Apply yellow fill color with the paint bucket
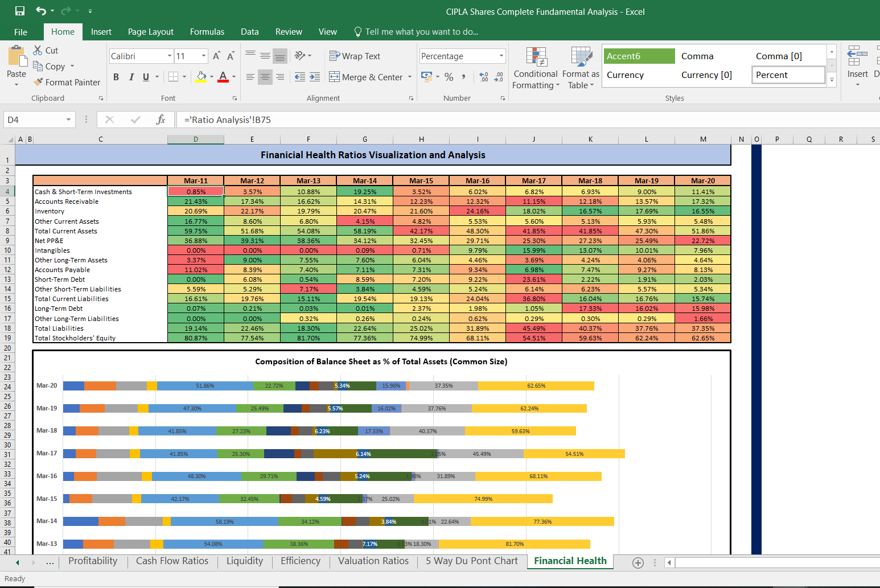Screen dimensions: 880x588 point(201,77)
